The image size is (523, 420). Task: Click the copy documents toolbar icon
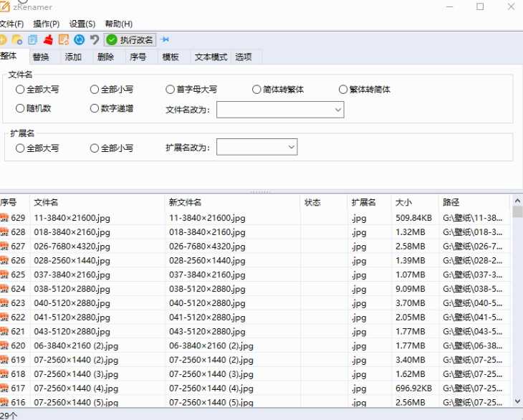33,40
